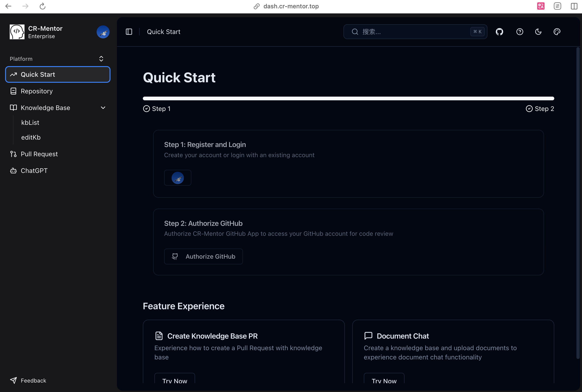The width and height of the screenshot is (582, 392).
Task: Select Pull Request in the sidebar
Action: coord(39,154)
